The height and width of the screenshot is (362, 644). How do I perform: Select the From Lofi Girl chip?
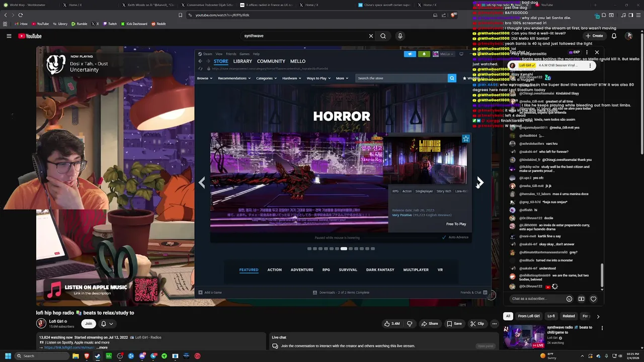pos(529,316)
